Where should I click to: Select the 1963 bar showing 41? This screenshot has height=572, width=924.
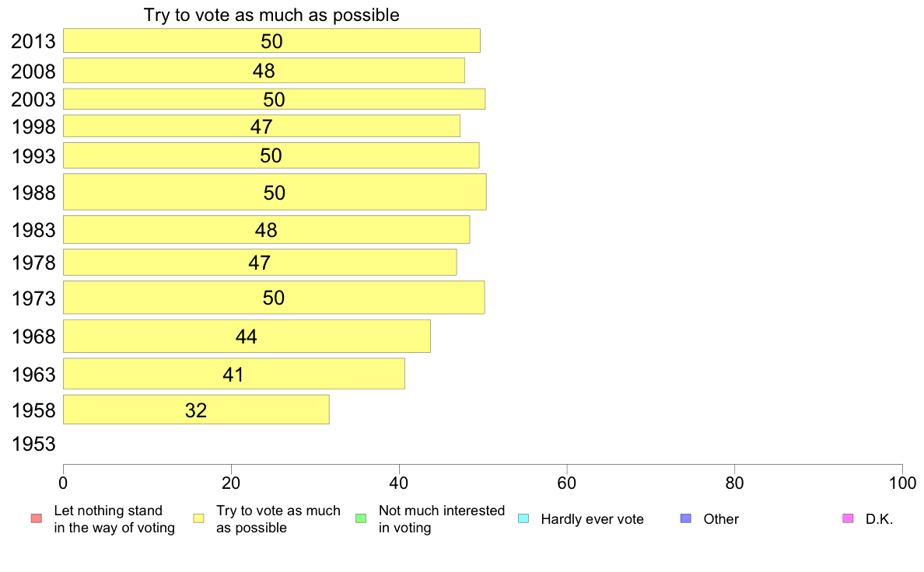234,374
